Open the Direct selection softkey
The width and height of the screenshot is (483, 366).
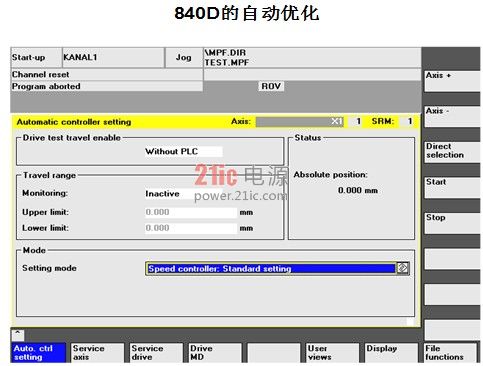tap(452, 152)
